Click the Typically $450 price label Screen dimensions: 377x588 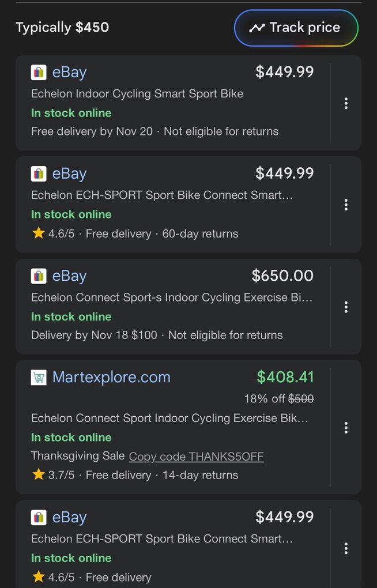click(x=62, y=27)
